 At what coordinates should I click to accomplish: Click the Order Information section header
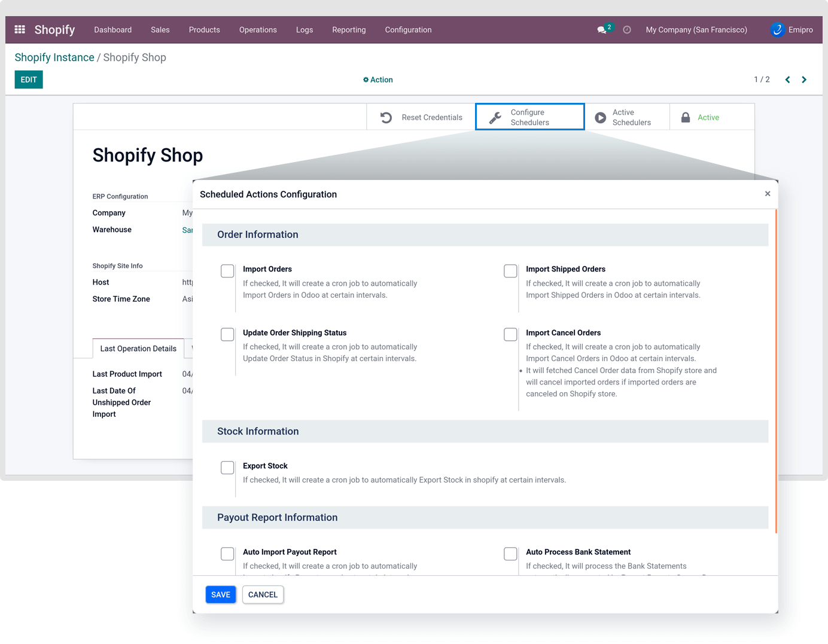[x=485, y=234]
